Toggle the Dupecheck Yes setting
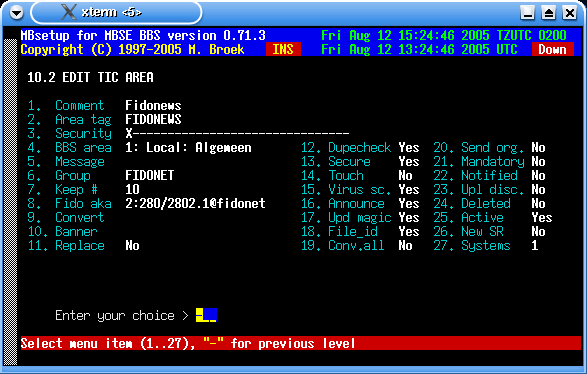The height and width of the screenshot is (374, 587). (409, 148)
